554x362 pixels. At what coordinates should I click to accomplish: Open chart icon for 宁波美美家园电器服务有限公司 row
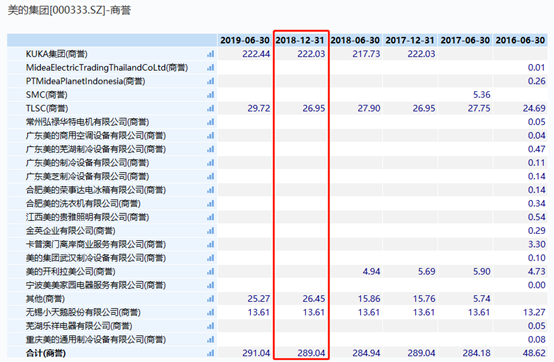pos(211,285)
